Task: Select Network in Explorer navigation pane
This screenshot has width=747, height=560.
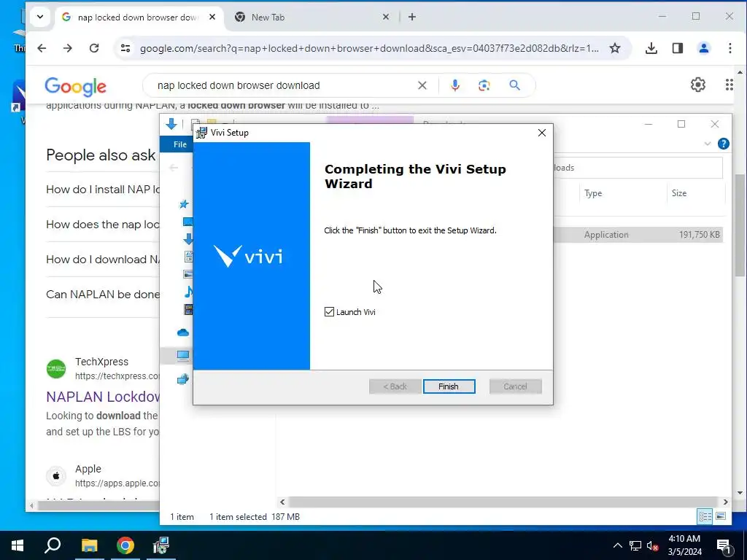Action: 183,379
